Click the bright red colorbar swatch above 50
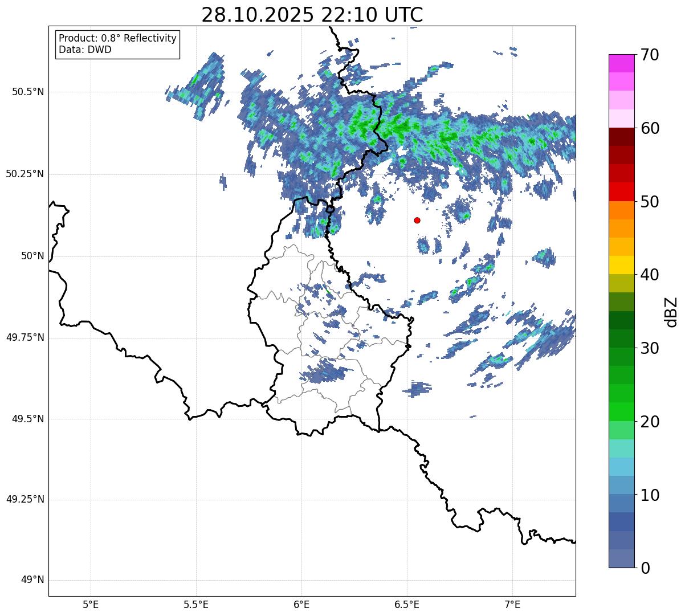Screen dimensions: 685x616 (621, 192)
